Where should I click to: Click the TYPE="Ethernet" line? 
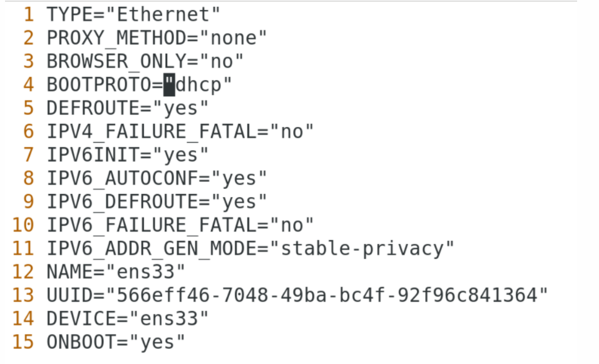click(x=133, y=14)
